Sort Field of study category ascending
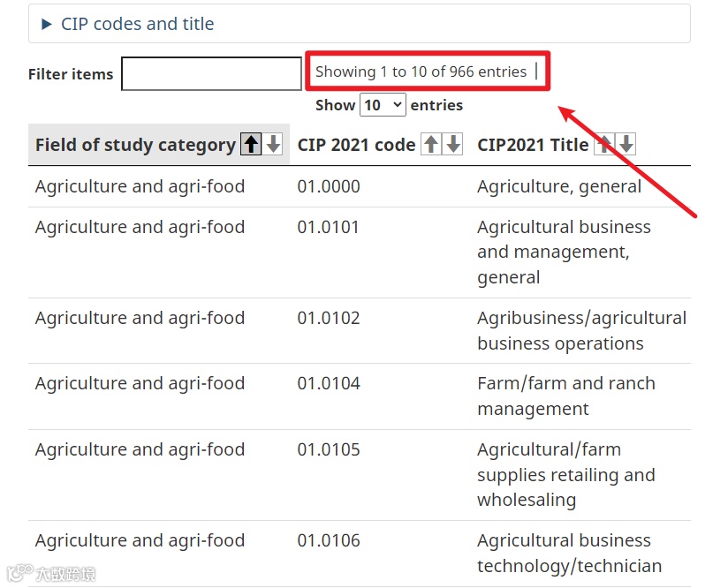 point(252,145)
